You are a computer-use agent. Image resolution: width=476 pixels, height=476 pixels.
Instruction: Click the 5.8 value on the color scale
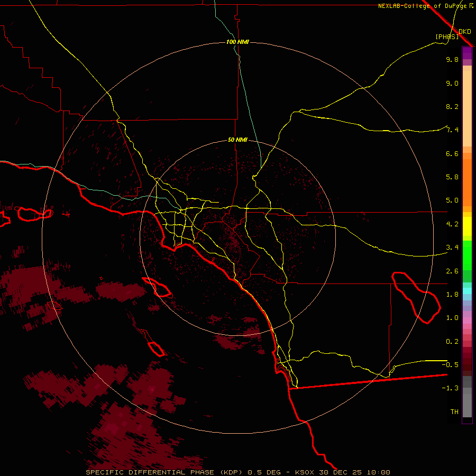452,177
